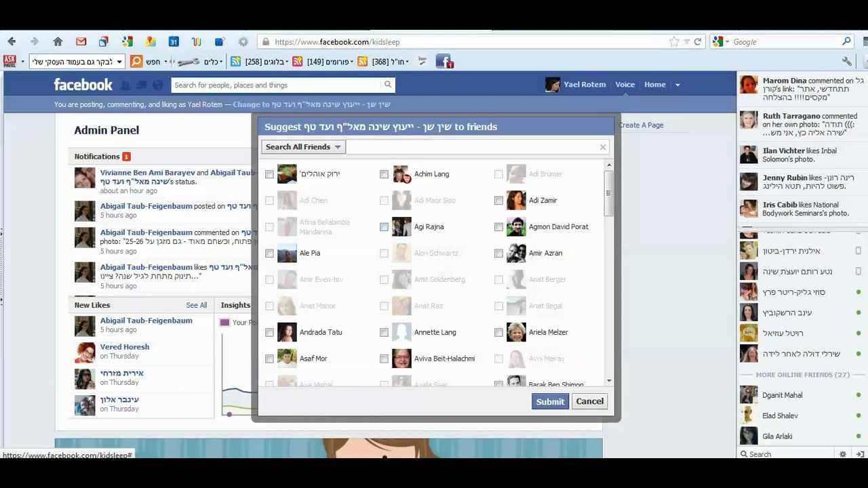Open chat options gear in the chat sidebar
The height and width of the screenshot is (488, 868).
843,454
